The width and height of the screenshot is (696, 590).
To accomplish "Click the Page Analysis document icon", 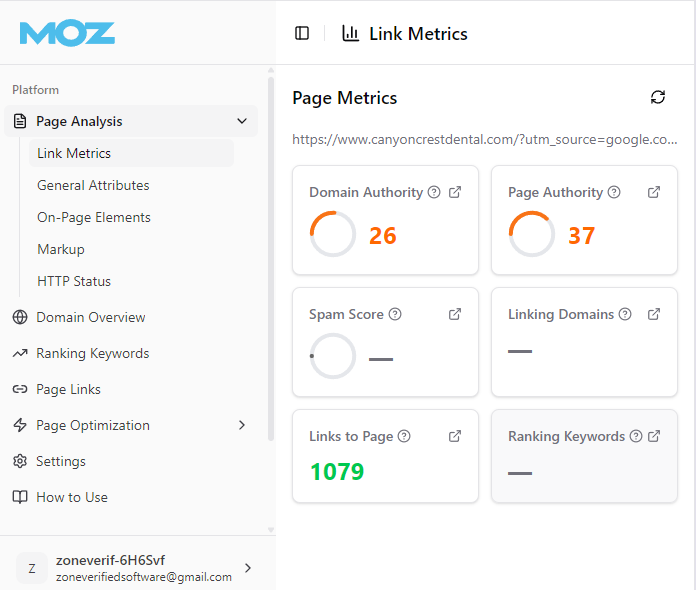I will pos(20,121).
